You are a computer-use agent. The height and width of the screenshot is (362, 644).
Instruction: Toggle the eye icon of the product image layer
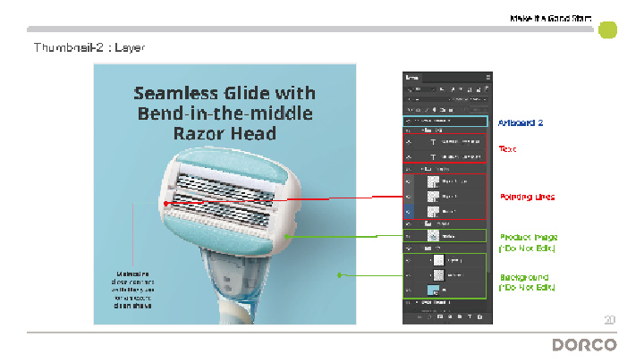(x=409, y=236)
